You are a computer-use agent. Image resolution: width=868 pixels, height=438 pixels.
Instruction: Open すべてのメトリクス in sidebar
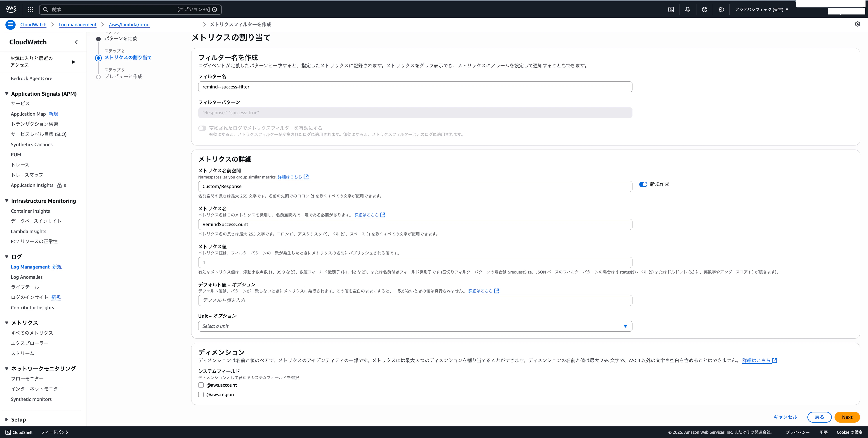click(x=32, y=333)
